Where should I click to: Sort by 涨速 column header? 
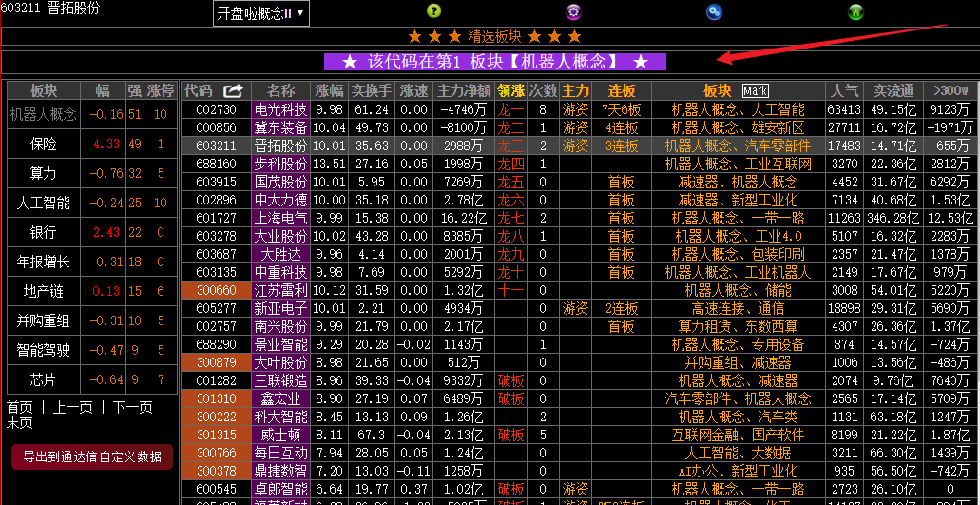click(x=414, y=90)
